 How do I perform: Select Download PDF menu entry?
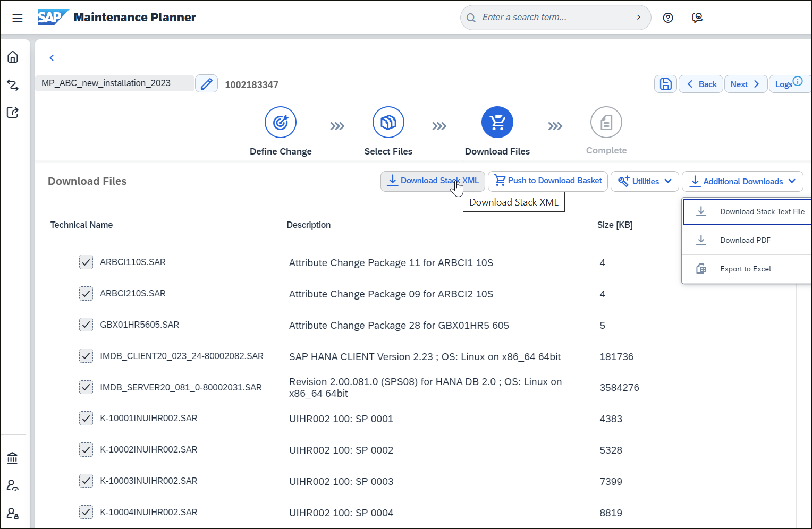(x=747, y=240)
